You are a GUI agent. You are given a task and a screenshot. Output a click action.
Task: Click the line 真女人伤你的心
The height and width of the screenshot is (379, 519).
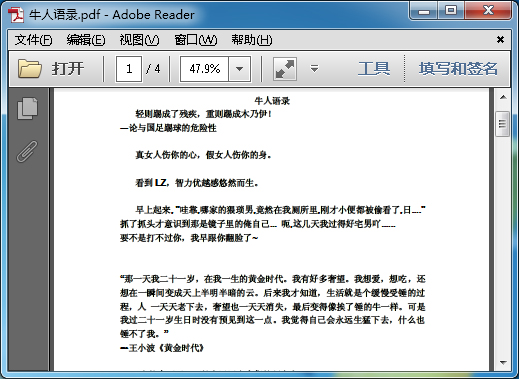pyautogui.click(x=203, y=155)
